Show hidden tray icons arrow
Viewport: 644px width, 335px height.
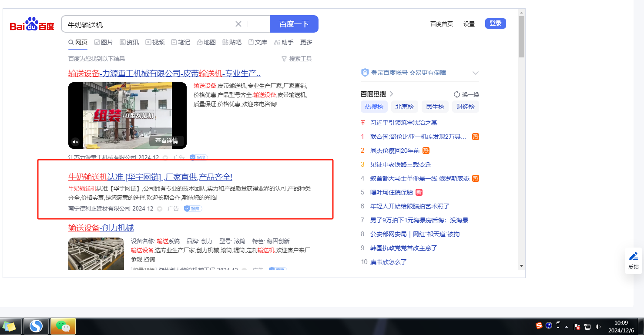pyautogui.click(x=567, y=327)
